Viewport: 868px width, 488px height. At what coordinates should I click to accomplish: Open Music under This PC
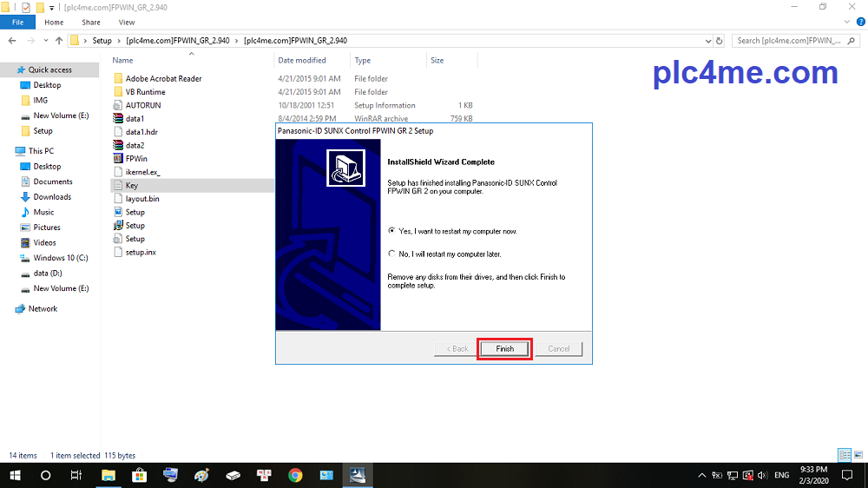43,212
